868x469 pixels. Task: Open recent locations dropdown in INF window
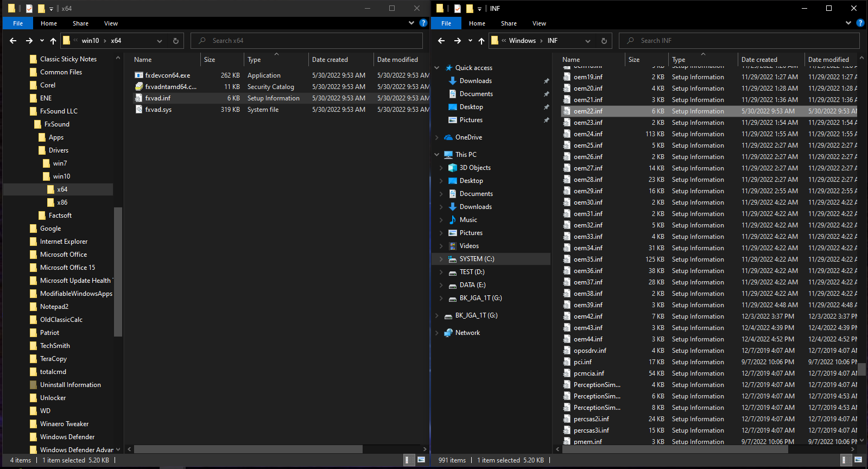tap(470, 41)
